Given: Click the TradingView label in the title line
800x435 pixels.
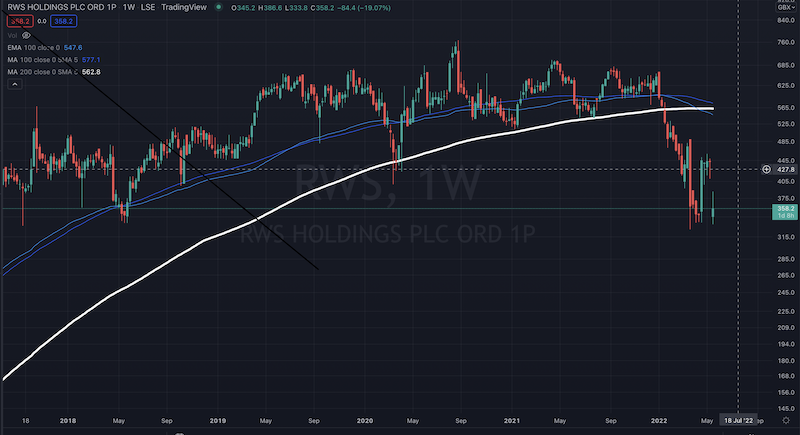Looking at the screenshot, I should [x=184, y=7].
